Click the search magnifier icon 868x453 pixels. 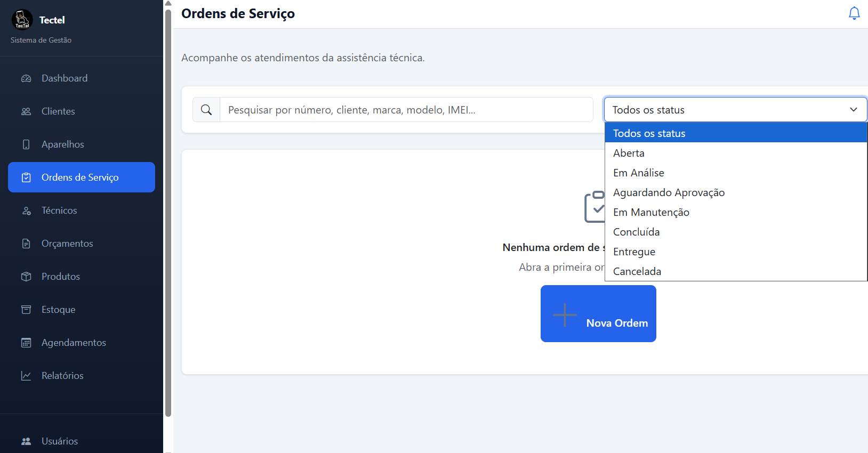tap(206, 110)
